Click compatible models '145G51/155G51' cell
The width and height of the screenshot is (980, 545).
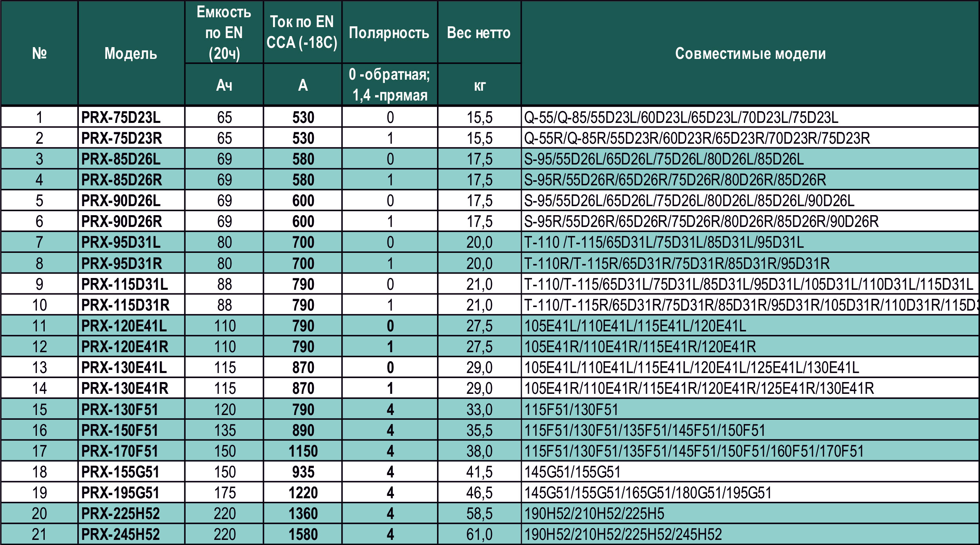[750, 472]
